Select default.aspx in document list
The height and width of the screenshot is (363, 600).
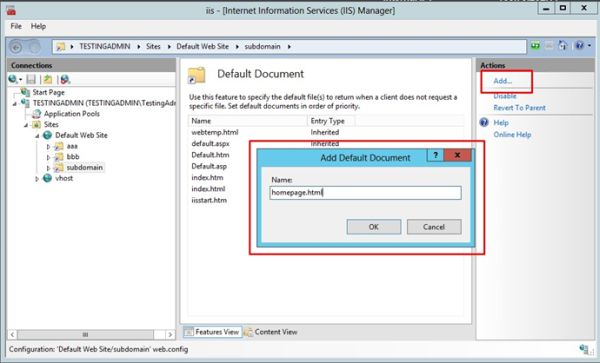tap(210, 144)
